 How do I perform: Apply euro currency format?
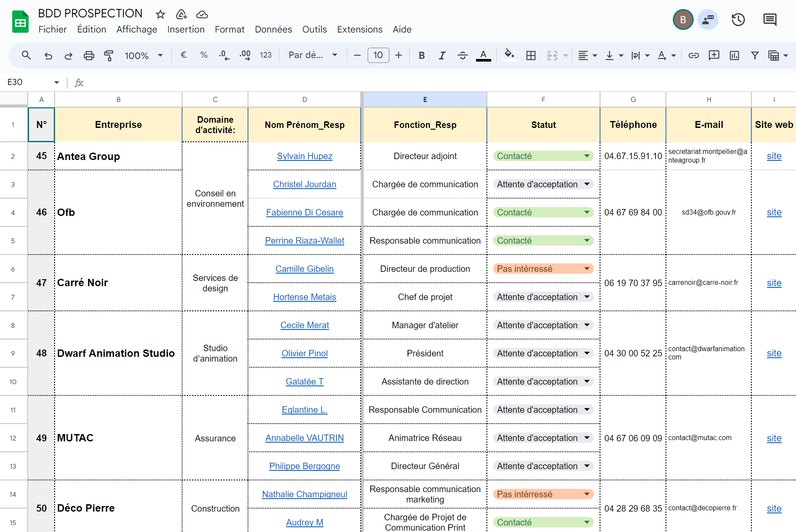tap(183, 55)
